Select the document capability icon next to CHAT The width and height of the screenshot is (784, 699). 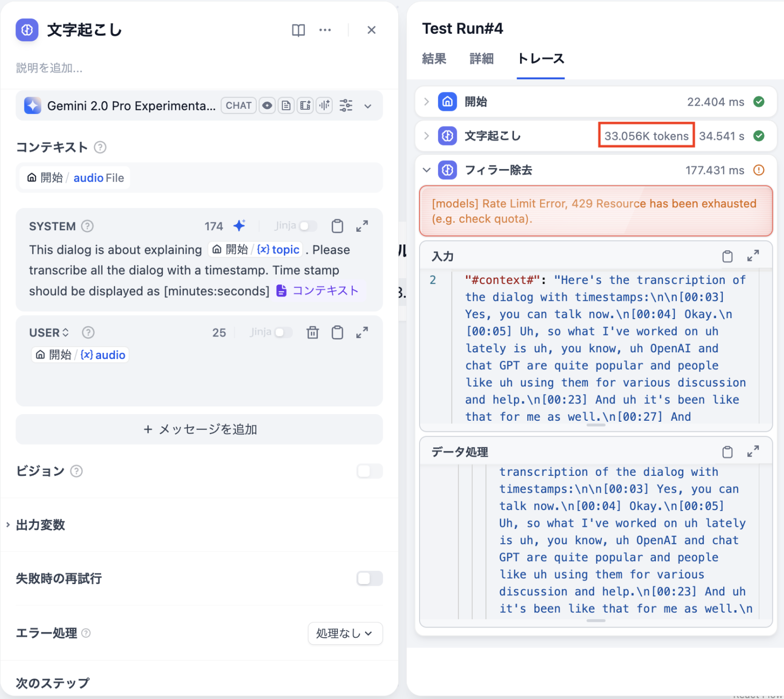(x=286, y=106)
